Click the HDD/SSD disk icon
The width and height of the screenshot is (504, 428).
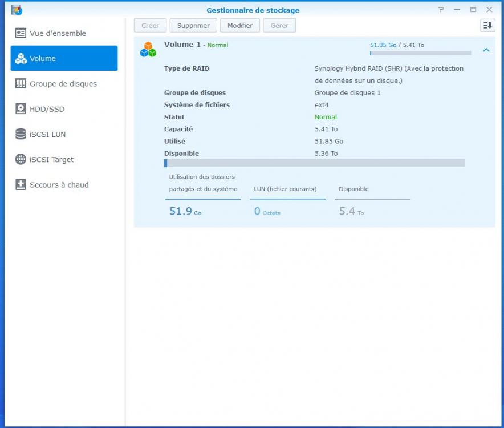click(x=21, y=109)
